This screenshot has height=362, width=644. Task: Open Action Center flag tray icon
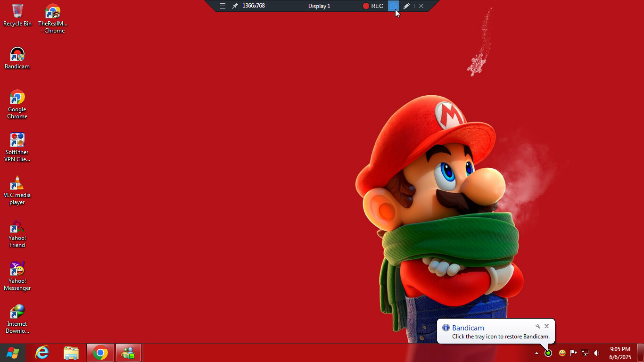point(574,353)
